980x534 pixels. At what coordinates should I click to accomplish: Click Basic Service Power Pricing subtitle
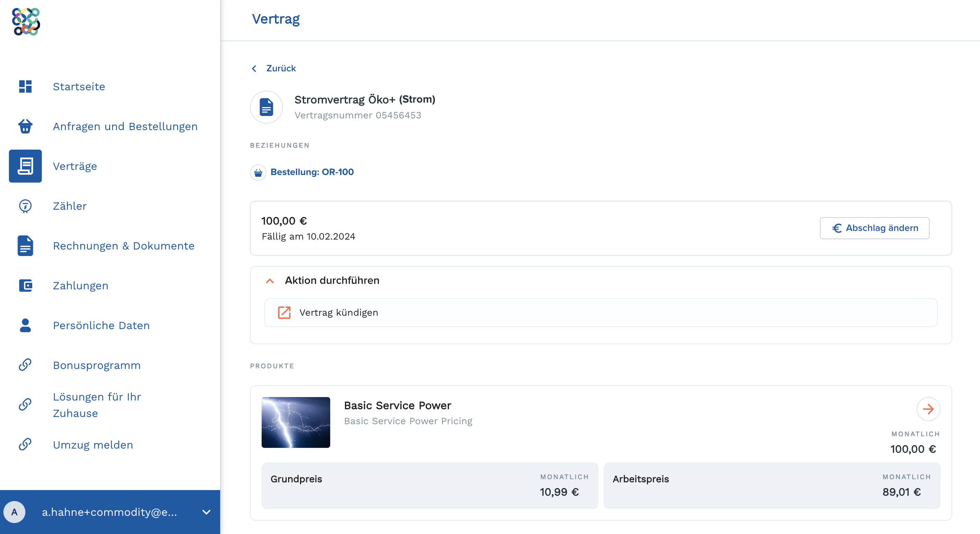tap(408, 421)
